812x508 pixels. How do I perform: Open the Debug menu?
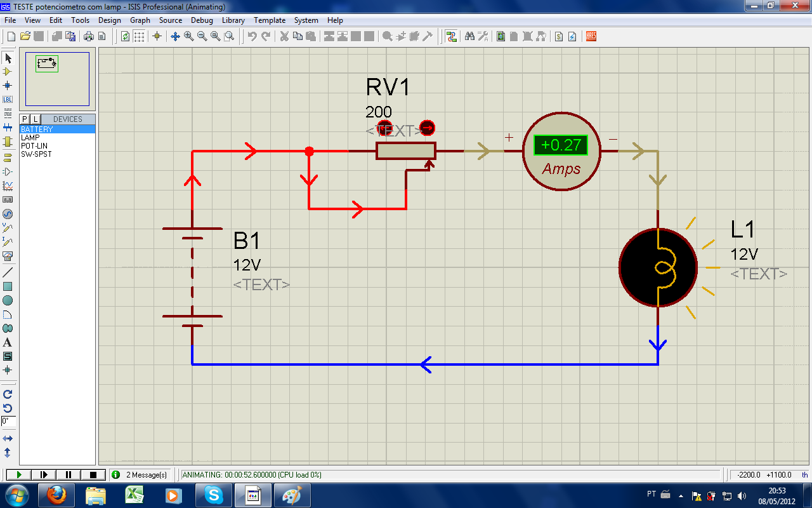tap(202, 20)
